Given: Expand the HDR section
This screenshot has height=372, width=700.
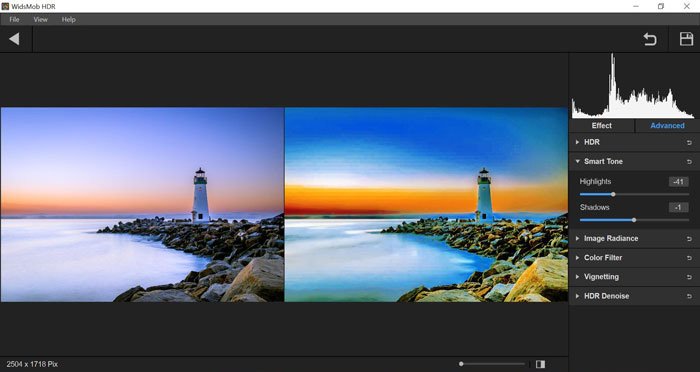Looking at the screenshot, I should [x=577, y=142].
